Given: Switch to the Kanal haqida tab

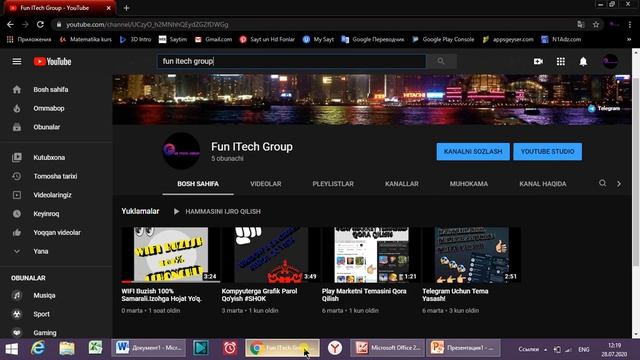Looking at the screenshot, I should 543,184.
